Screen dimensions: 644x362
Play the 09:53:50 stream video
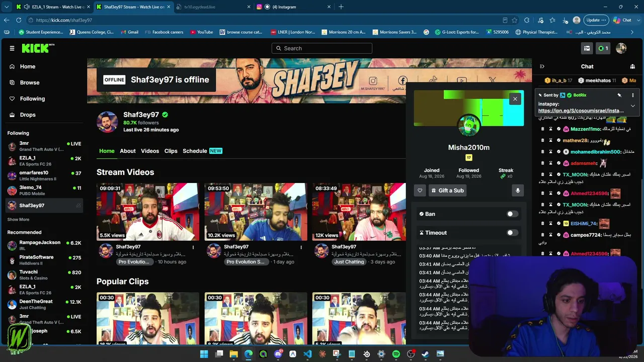256,212
